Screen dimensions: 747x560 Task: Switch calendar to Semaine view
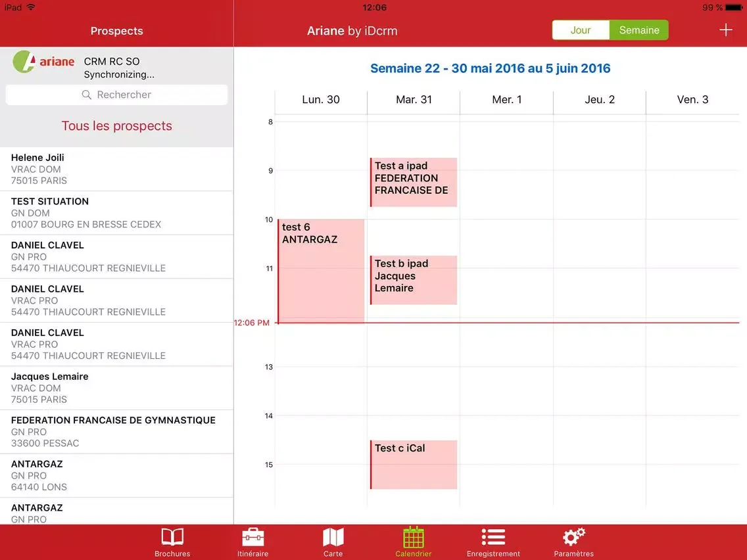point(639,30)
